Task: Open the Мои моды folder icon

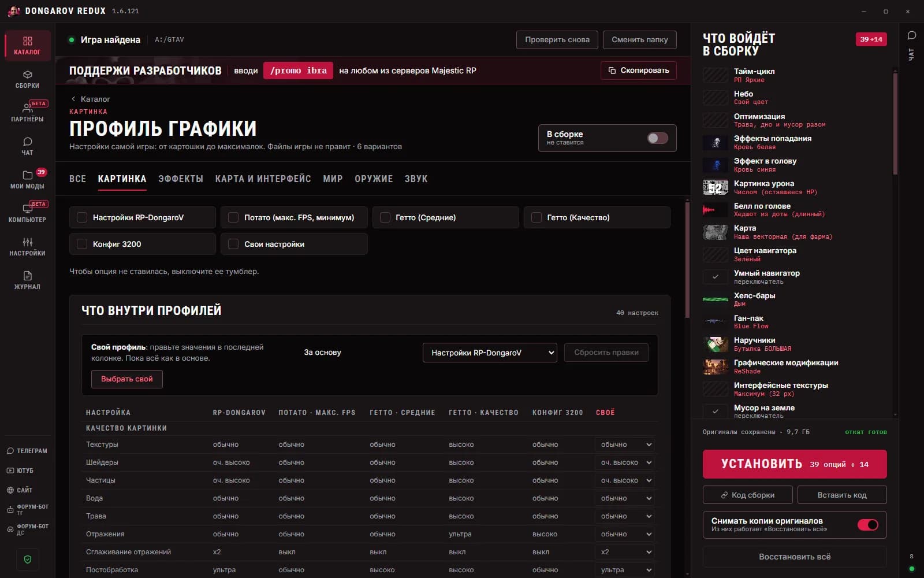Action: 27,175
